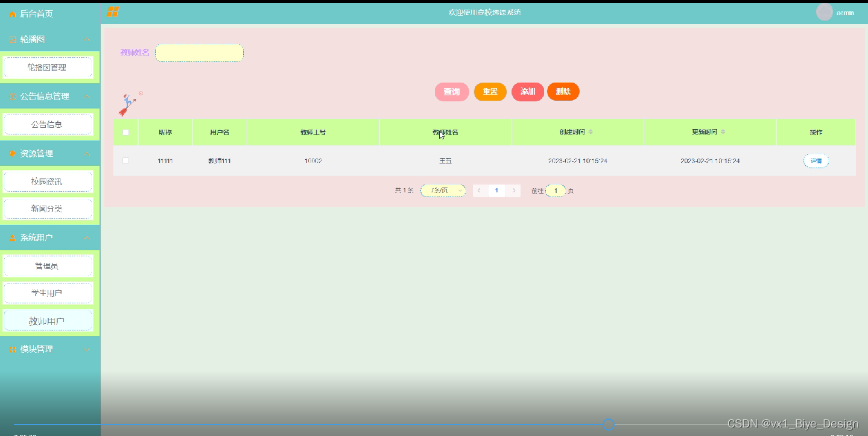Open 管理员 submenu item
The width and height of the screenshot is (868, 436).
click(x=48, y=266)
